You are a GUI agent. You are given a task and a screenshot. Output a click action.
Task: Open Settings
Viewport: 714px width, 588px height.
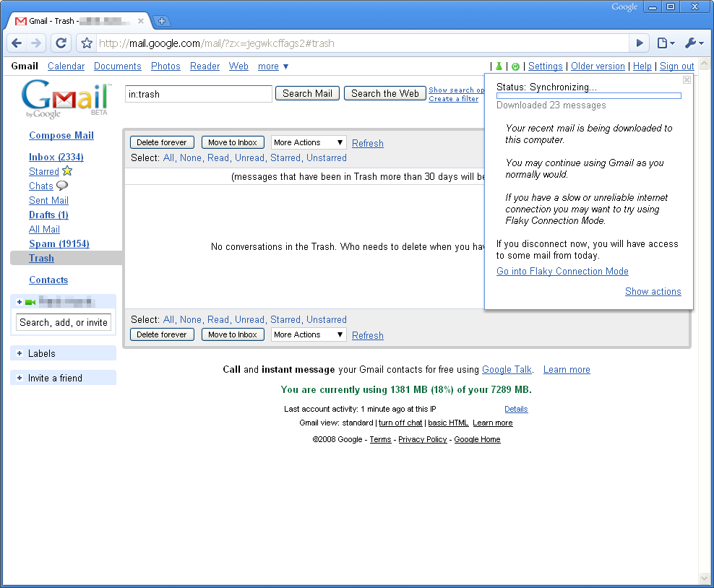pyautogui.click(x=545, y=66)
